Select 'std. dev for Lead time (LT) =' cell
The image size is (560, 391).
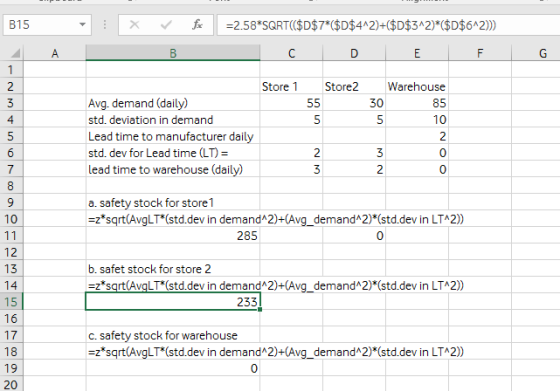(x=173, y=153)
